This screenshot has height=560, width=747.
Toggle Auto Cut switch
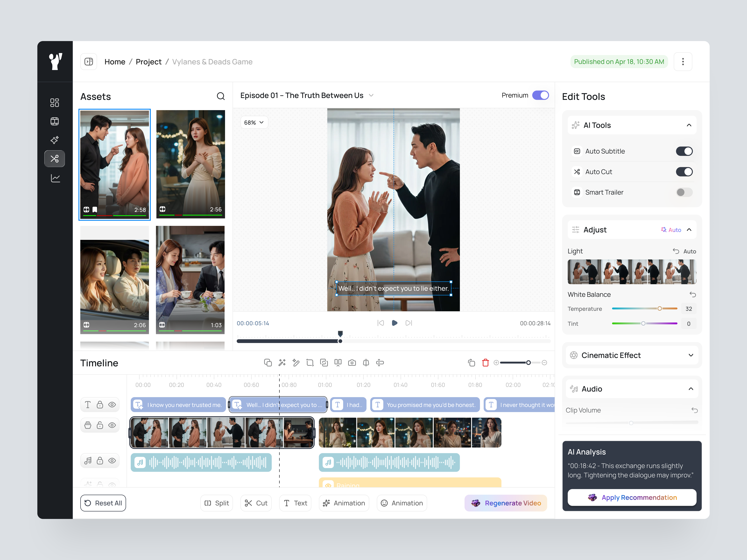(x=684, y=172)
